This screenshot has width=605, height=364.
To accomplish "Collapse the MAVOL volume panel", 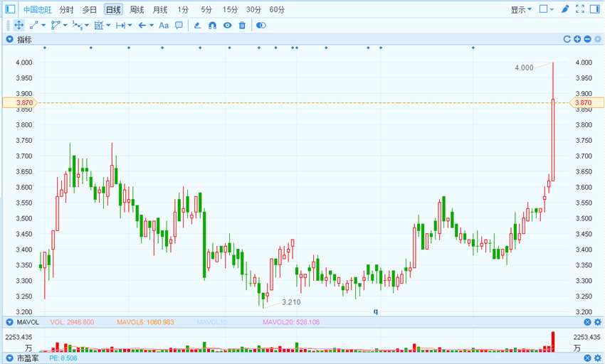I will click(x=10, y=322).
